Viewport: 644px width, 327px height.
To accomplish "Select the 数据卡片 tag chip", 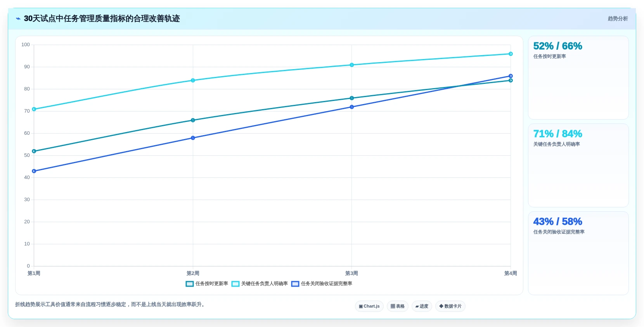I will tap(450, 306).
